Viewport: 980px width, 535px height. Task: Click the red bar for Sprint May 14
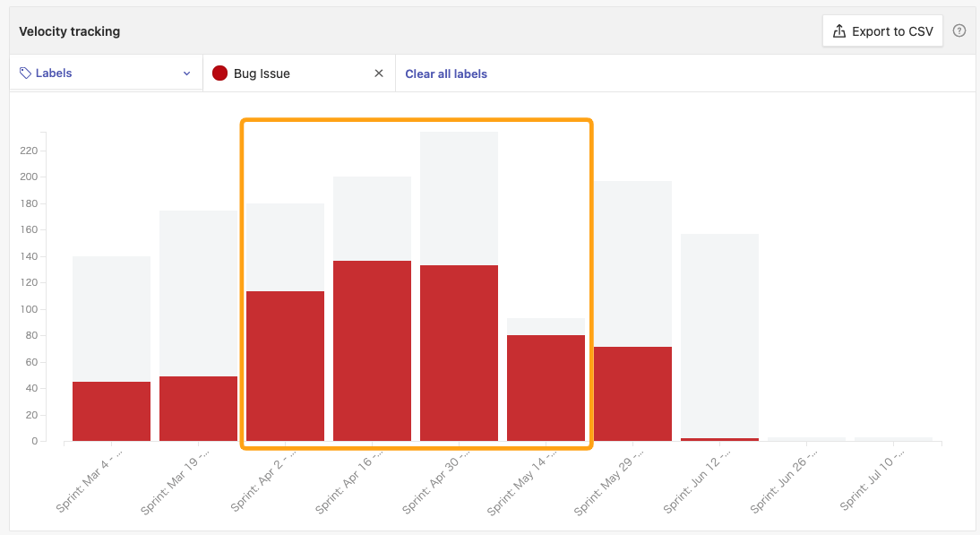pyautogui.click(x=546, y=388)
